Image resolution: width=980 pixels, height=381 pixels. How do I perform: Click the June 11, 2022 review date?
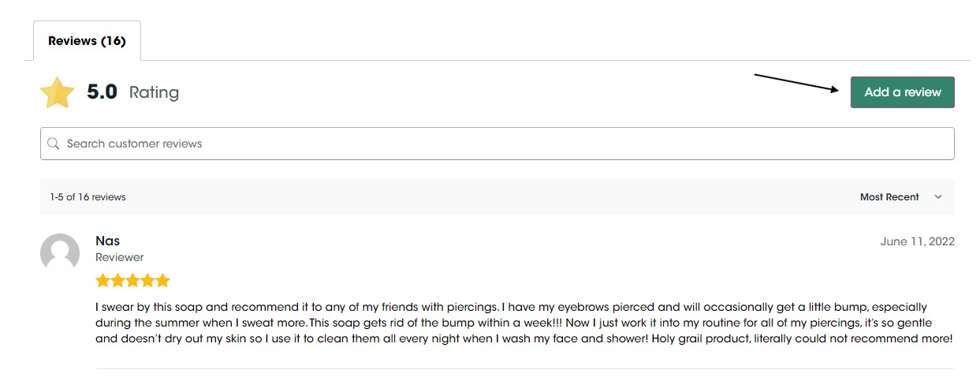tap(917, 241)
